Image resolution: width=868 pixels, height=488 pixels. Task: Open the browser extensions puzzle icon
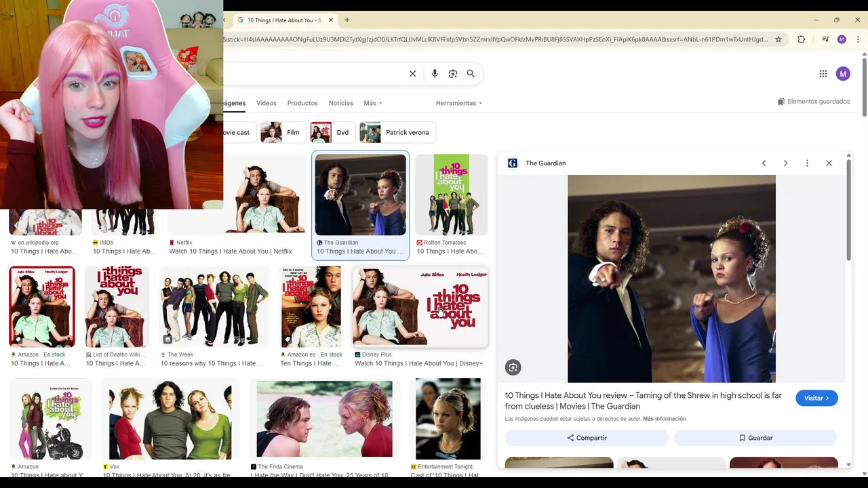(x=801, y=39)
